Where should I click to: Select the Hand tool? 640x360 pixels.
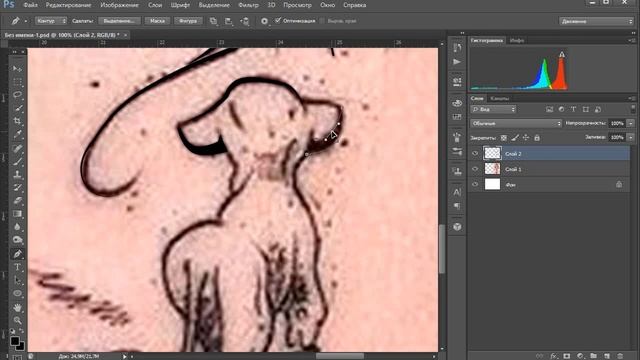pyautogui.click(x=17, y=307)
